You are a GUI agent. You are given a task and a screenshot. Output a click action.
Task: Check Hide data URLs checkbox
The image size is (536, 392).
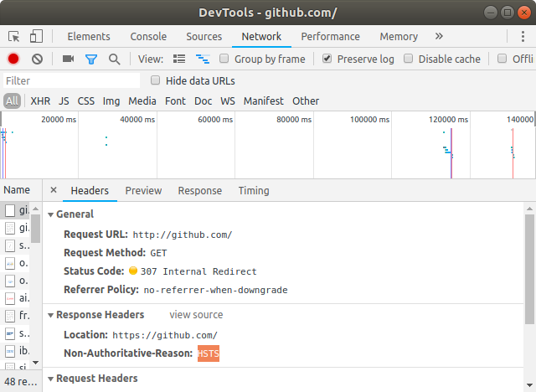point(155,80)
